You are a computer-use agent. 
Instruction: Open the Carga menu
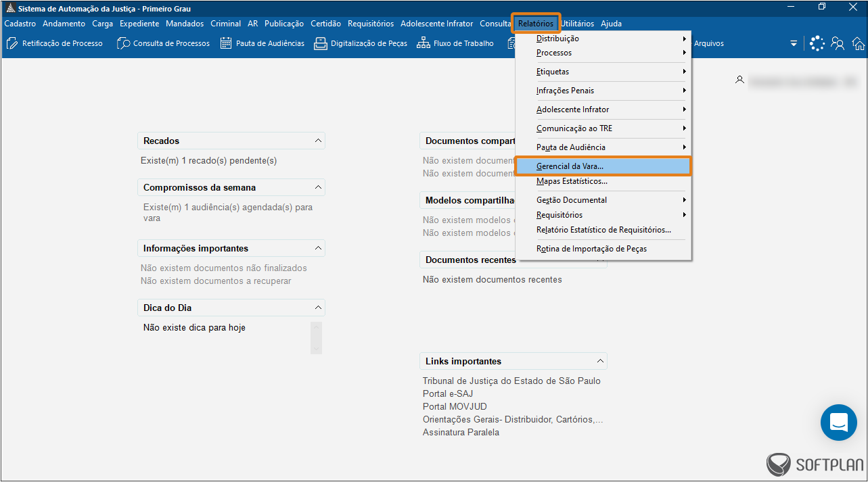pyautogui.click(x=103, y=24)
